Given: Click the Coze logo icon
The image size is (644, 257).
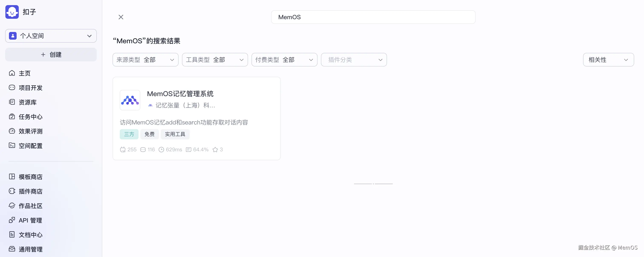Looking at the screenshot, I should 12,12.
